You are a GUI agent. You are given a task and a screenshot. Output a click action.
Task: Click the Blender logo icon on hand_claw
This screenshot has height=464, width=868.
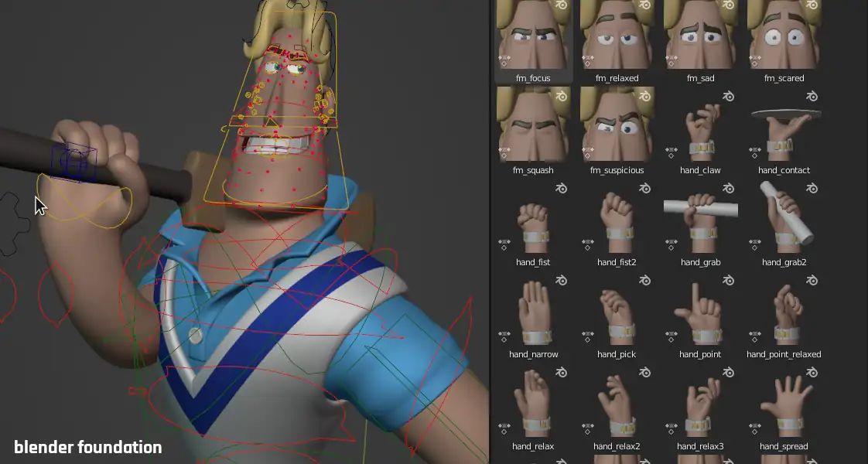[x=729, y=97]
